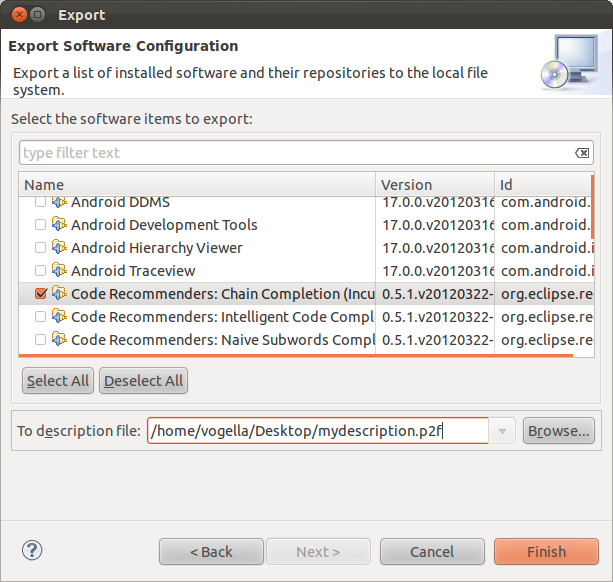613x582 pixels.
Task: Click the Chain Completion feature icon
Action: tap(59, 294)
